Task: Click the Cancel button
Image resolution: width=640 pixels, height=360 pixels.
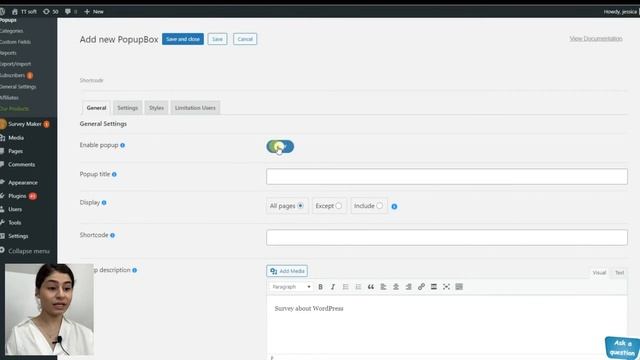Action: pos(245,39)
